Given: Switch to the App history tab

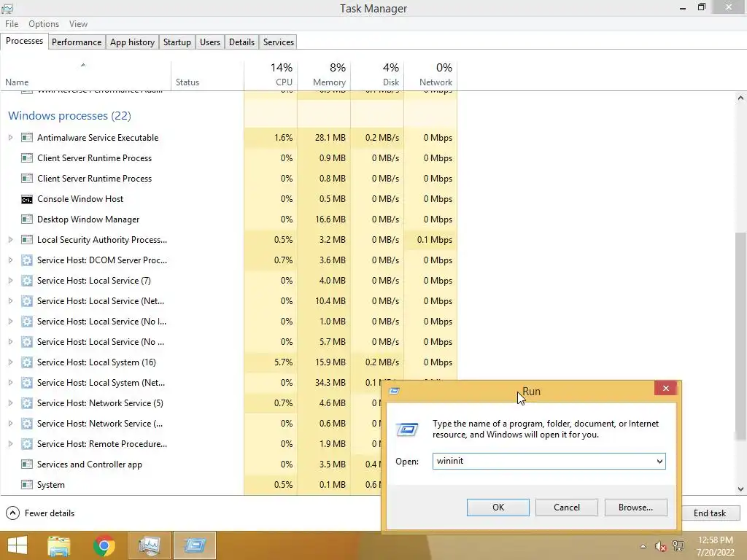Looking at the screenshot, I should 133,42.
